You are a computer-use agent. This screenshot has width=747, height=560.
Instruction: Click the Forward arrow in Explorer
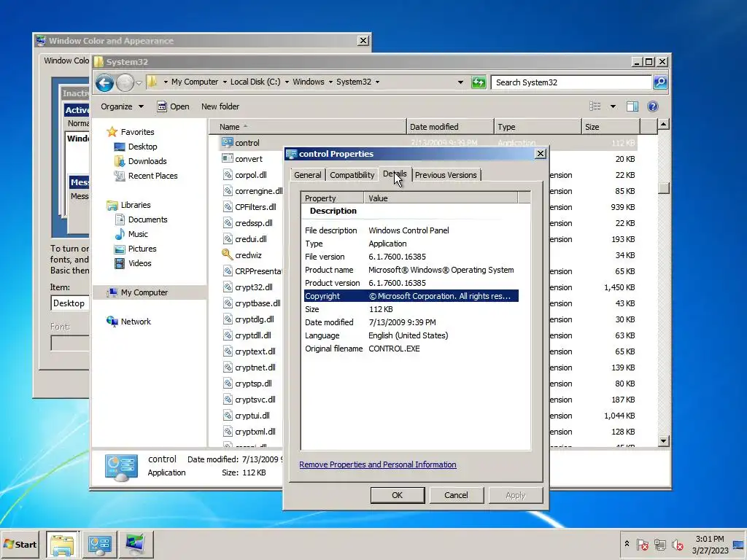coord(125,83)
